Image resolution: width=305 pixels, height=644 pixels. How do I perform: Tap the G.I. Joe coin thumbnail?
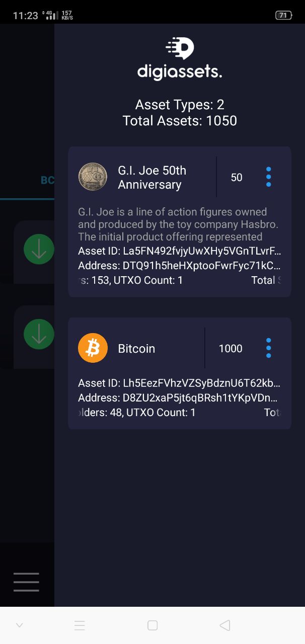click(93, 177)
